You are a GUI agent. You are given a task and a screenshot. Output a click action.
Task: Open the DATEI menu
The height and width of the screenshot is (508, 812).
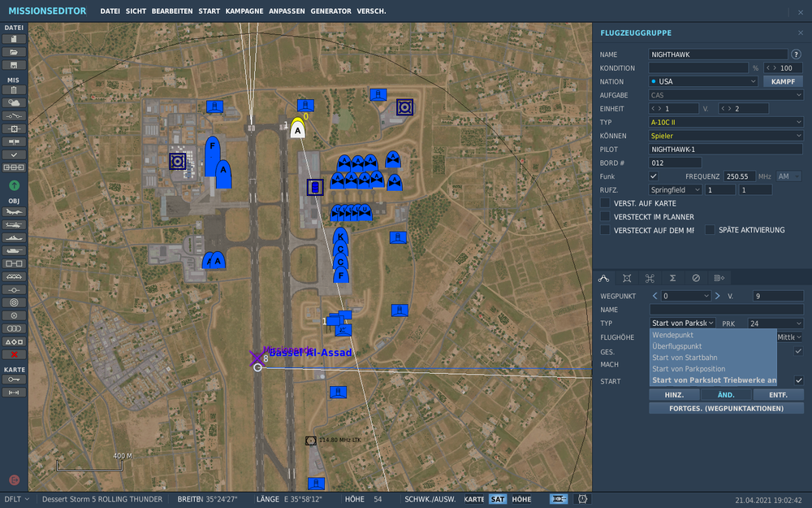point(110,11)
